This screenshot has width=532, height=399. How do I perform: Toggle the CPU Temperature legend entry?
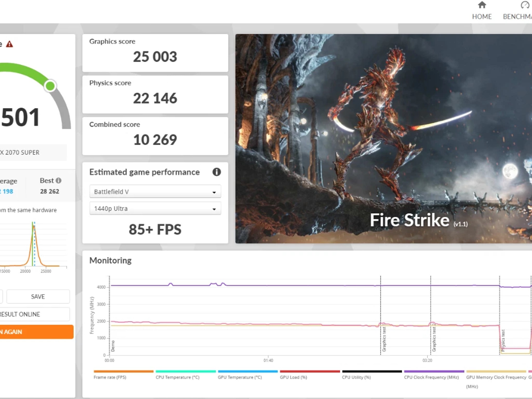click(x=185, y=375)
